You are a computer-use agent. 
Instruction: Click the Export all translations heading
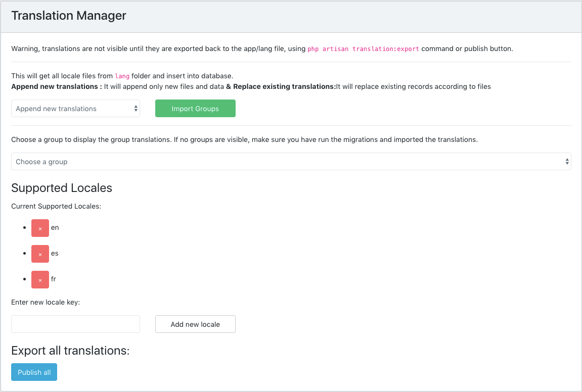pos(70,351)
